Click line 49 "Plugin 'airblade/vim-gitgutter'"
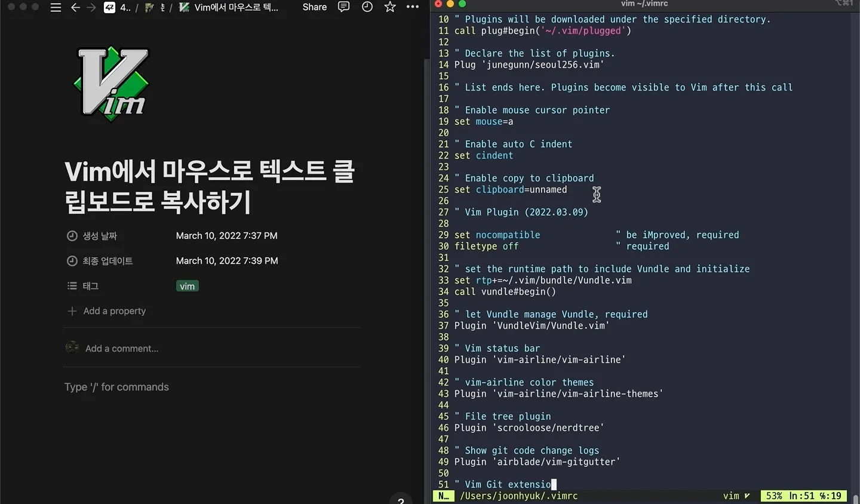 [537, 462]
